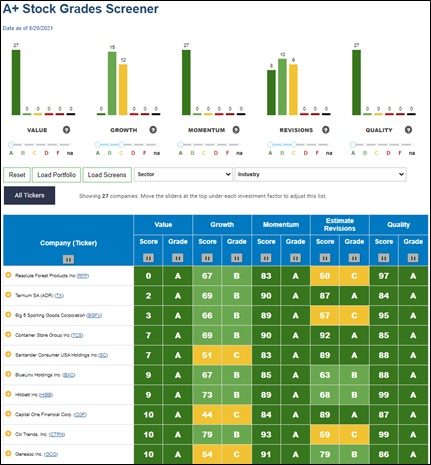Click the All Tickers tab
431x465 pixels.
click(x=29, y=195)
